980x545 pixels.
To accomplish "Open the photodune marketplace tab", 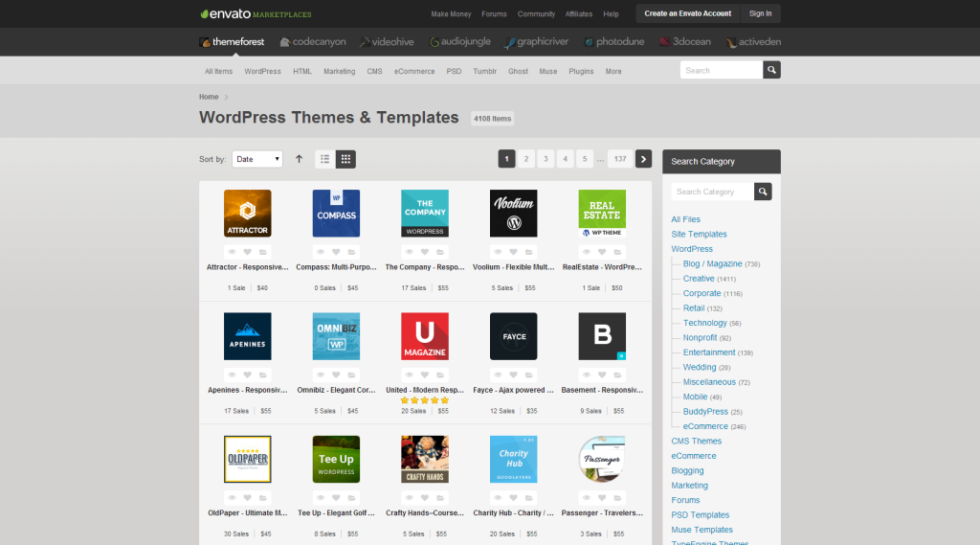I will tap(613, 42).
